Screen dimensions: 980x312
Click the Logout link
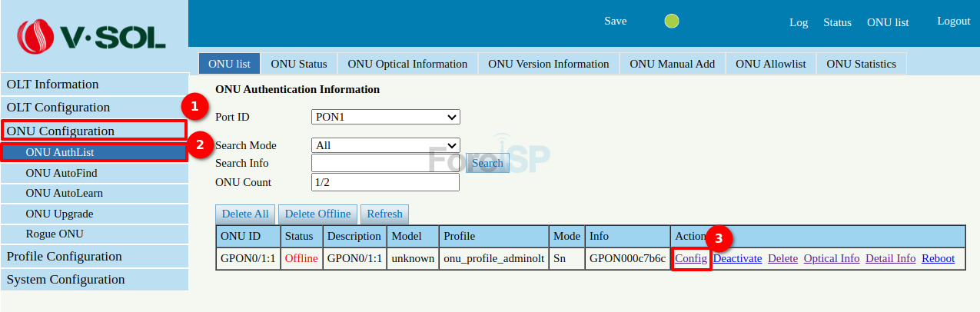953,21
